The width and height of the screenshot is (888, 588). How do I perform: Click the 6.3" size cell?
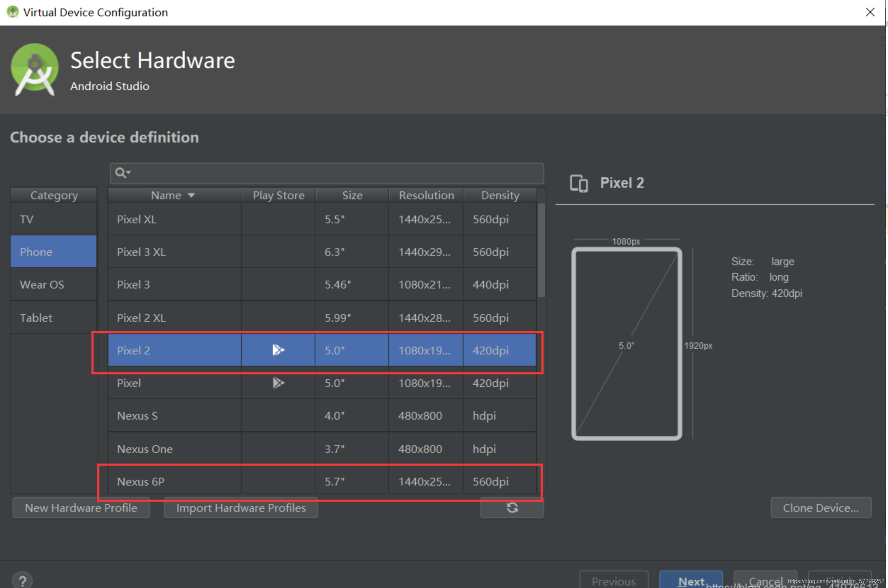(x=352, y=252)
